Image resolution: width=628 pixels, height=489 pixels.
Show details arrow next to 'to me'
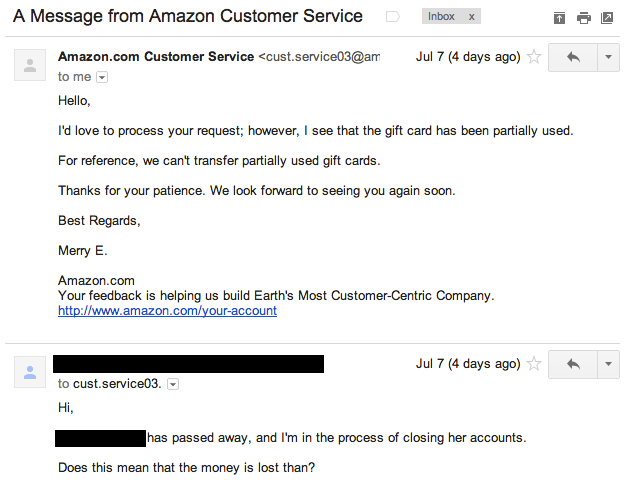click(x=102, y=77)
